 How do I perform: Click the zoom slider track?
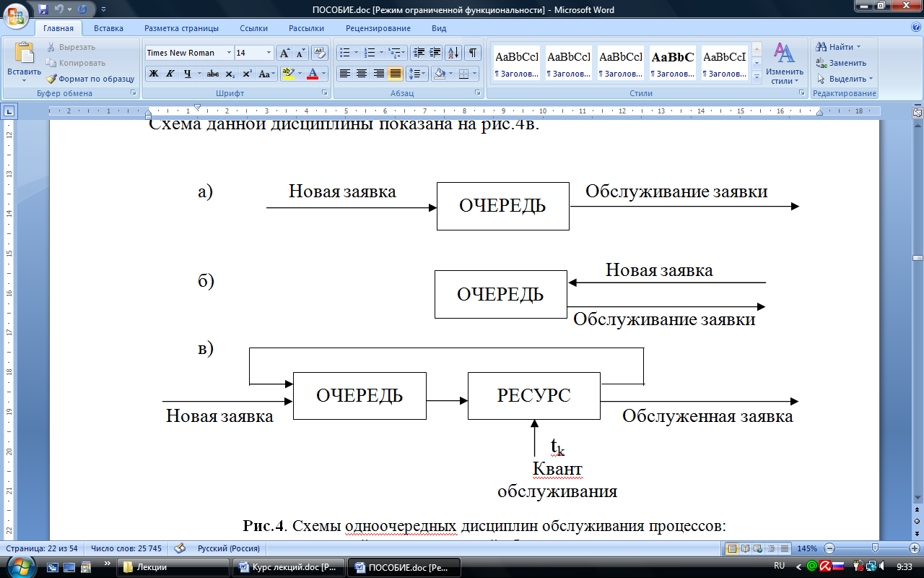click(872, 548)
